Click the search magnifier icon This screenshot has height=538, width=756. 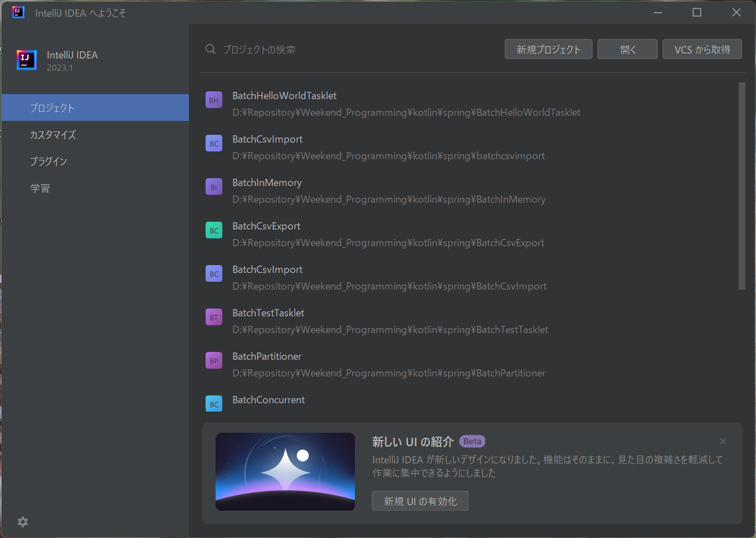211,49
